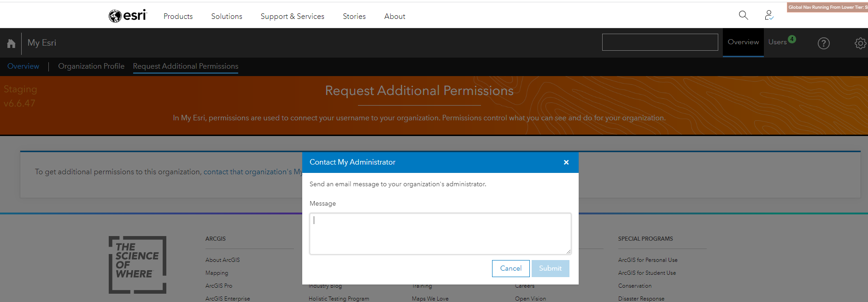Switch to the Overview tab in dark header
This screenshot has height=302, width=868.
[x=743, y=42]
